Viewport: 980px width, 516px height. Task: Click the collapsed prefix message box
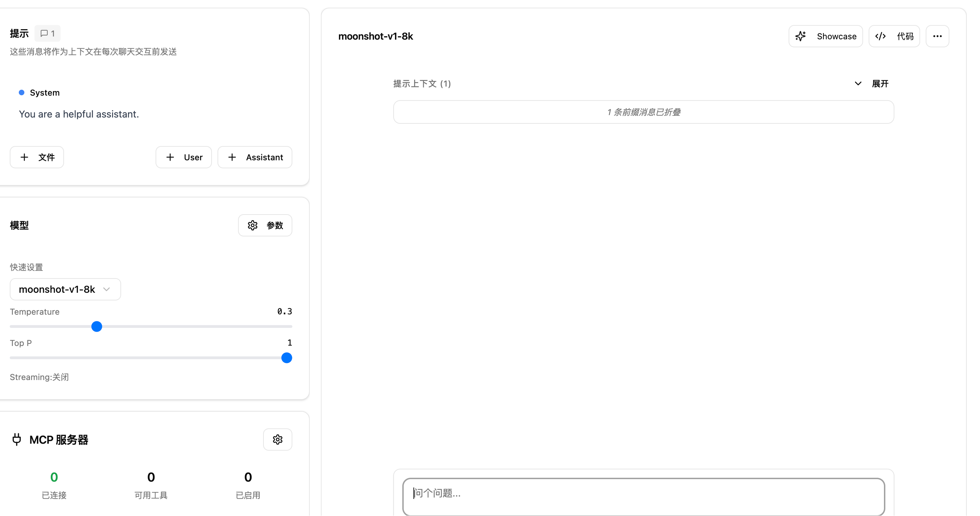click(x=644, y=112)
